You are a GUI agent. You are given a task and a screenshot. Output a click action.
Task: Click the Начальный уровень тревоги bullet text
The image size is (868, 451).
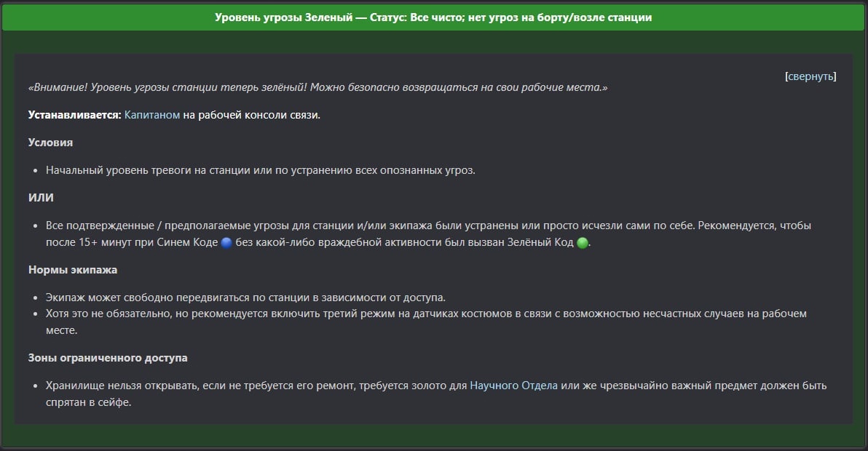click(260, 170)
